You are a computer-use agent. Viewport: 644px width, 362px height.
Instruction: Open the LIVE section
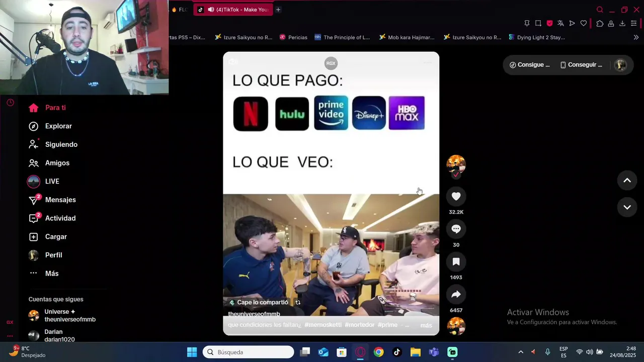[43, 182]
